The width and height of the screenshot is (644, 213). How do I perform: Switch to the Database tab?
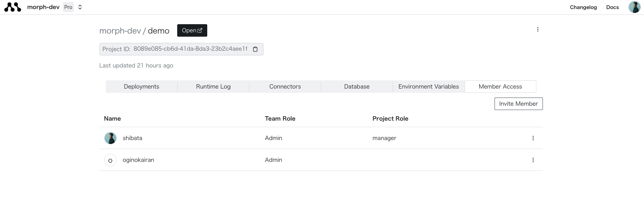point(357,87)
